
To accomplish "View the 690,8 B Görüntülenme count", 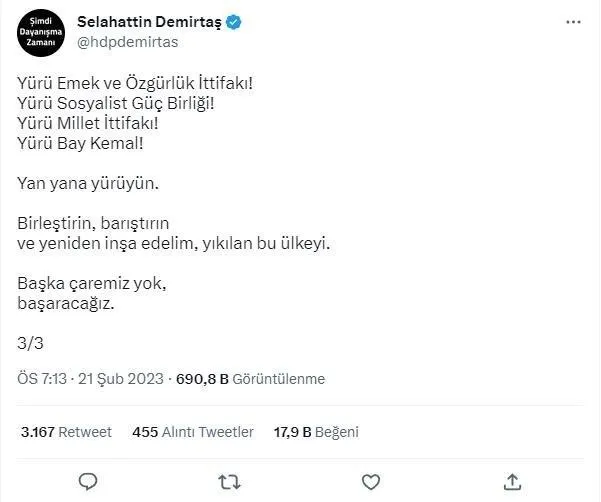I will coord(250,379).
